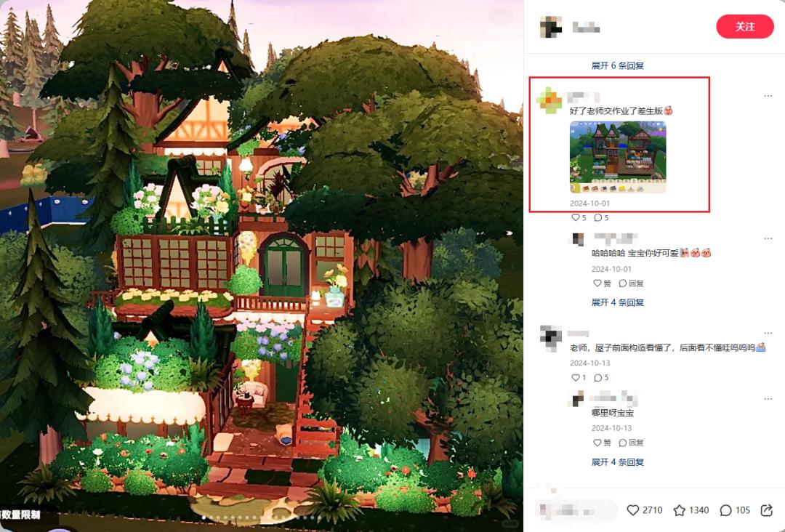
Task: Click image carousel dot indicators
Action: tap(262, 517)
